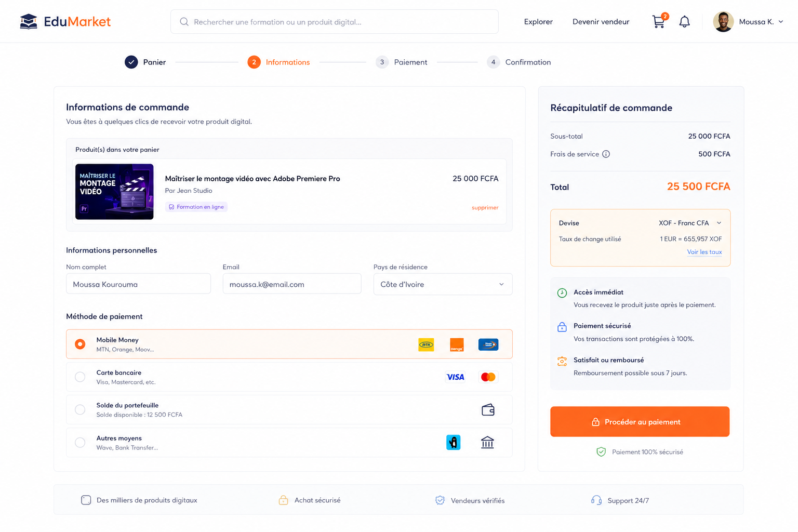Open the Moussa K. account menu
This screenshot has height=532, width=798.
(x=748, y=21)
